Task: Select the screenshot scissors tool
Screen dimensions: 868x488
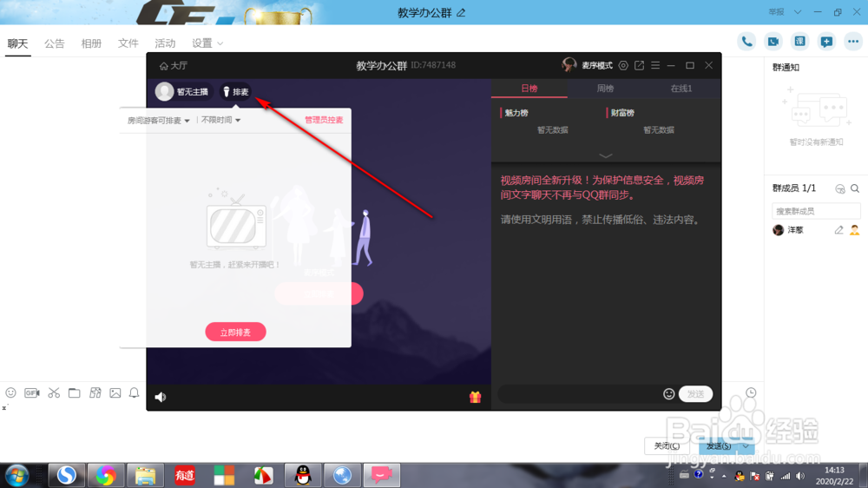Action: tap(54, 392)
